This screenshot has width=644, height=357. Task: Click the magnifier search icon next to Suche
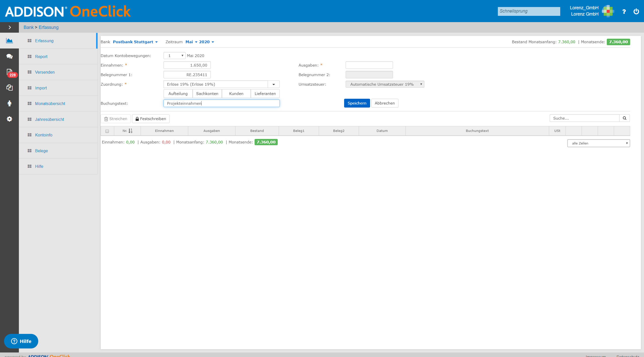(x=625, y=118)
